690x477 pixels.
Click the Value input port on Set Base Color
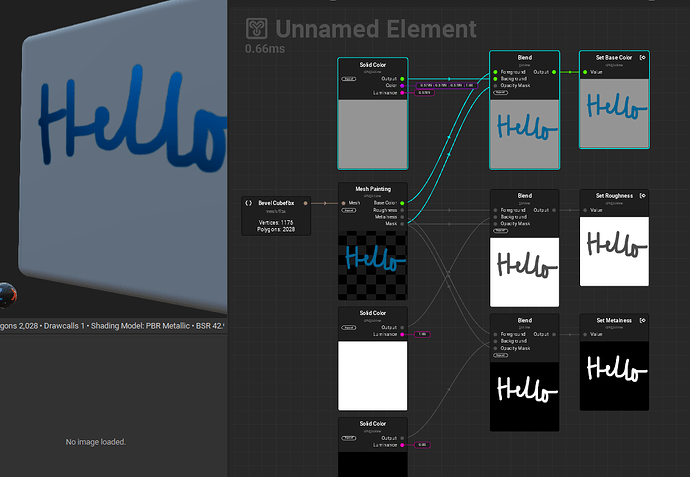(585, 72)
